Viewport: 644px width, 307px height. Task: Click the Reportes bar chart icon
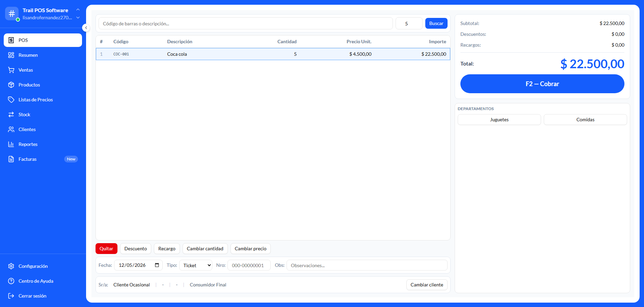click(11, 144)
